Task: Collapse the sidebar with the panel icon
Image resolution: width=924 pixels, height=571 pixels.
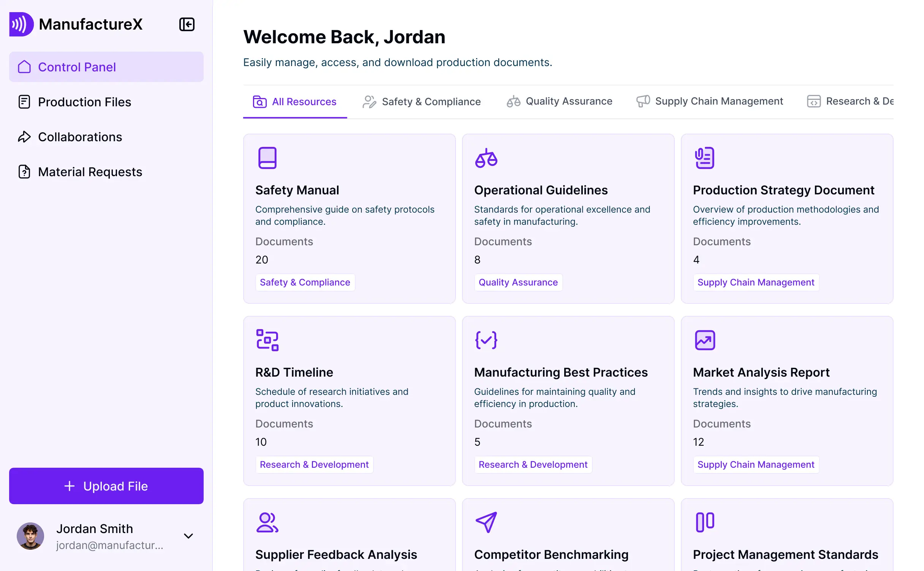Action: tap(187, 24)
